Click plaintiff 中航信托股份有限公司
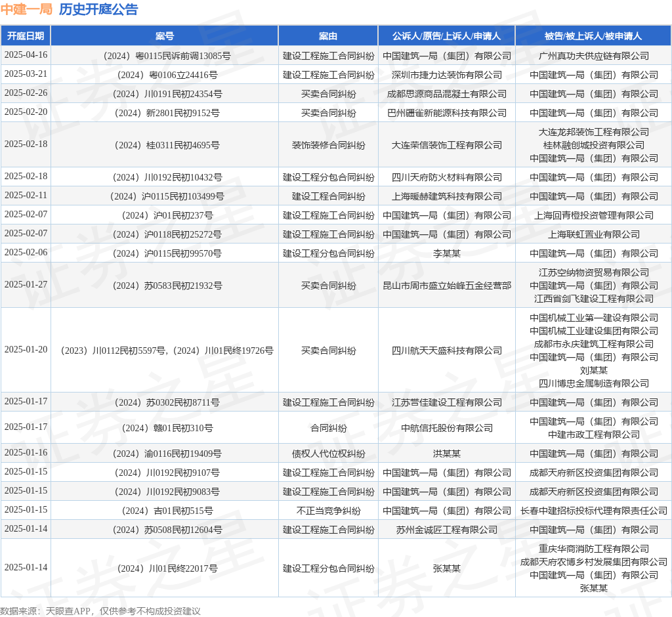The image size is (672, 617). [446, 429]
